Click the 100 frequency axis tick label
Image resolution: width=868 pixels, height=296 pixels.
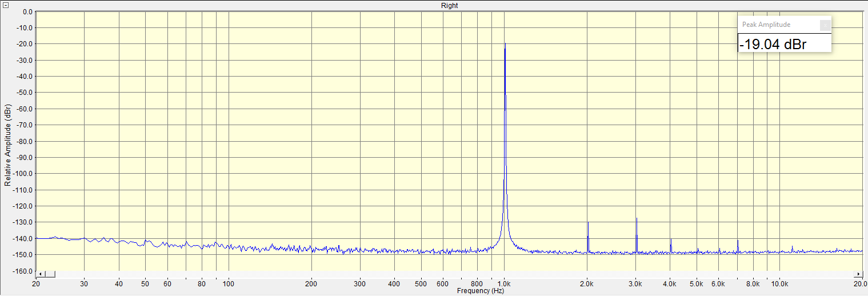pos(229,283)
